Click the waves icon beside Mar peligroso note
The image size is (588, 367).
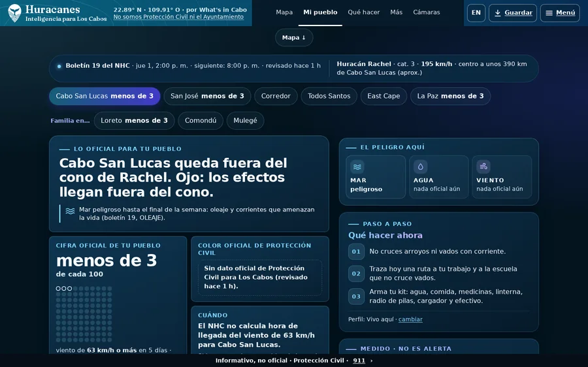point(70,211)
